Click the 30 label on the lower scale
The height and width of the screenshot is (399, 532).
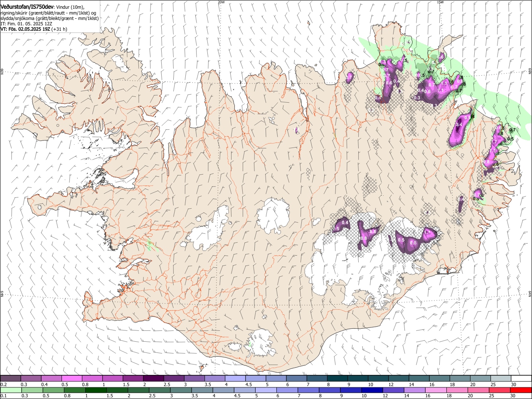pyautogui.click(x=512, y=396)
